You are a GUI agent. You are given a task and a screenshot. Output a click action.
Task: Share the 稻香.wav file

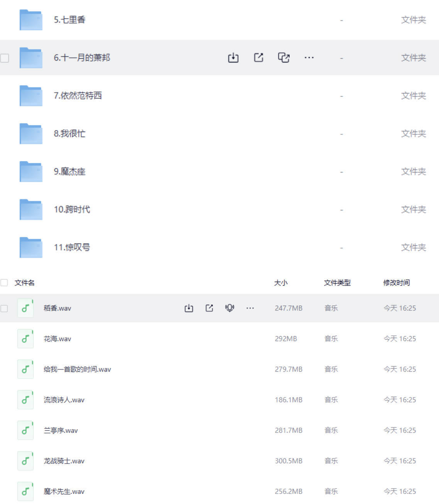pos(209,308)
